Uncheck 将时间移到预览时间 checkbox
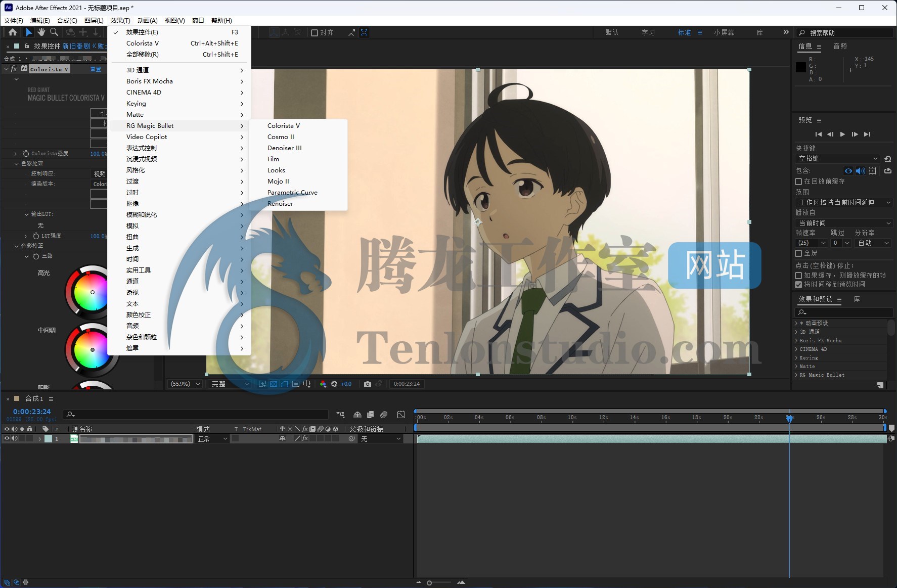The image size is (897, 588). pos(798,285)
